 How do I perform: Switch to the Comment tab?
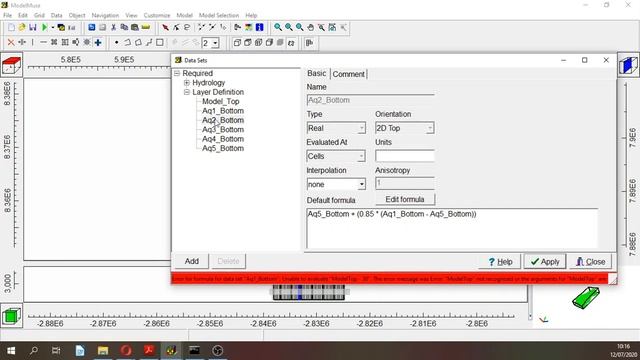(349, 74)
